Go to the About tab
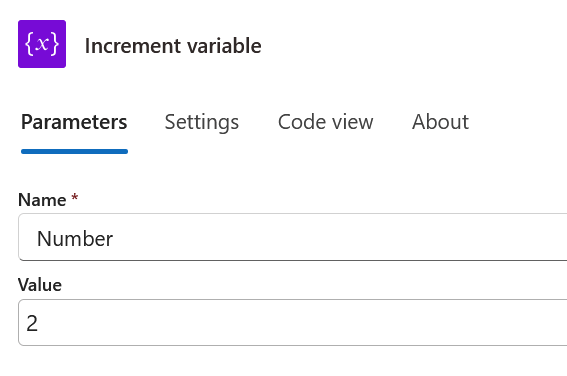The height and width of the screenshot is (376, 567). click(440, 122)
